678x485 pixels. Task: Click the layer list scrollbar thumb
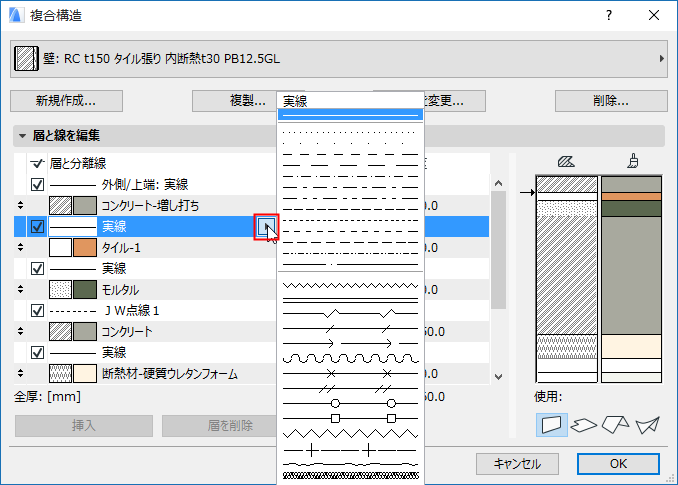point(499,250)
